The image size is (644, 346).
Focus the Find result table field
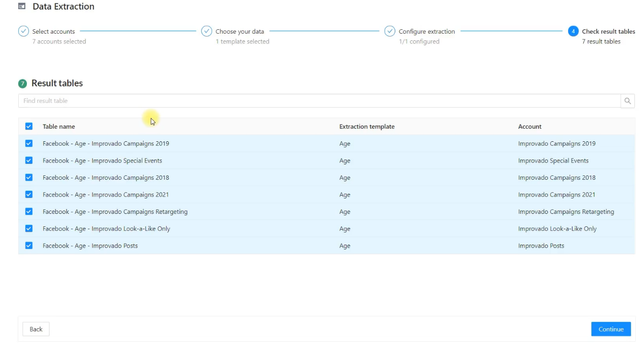pos(319,101)
